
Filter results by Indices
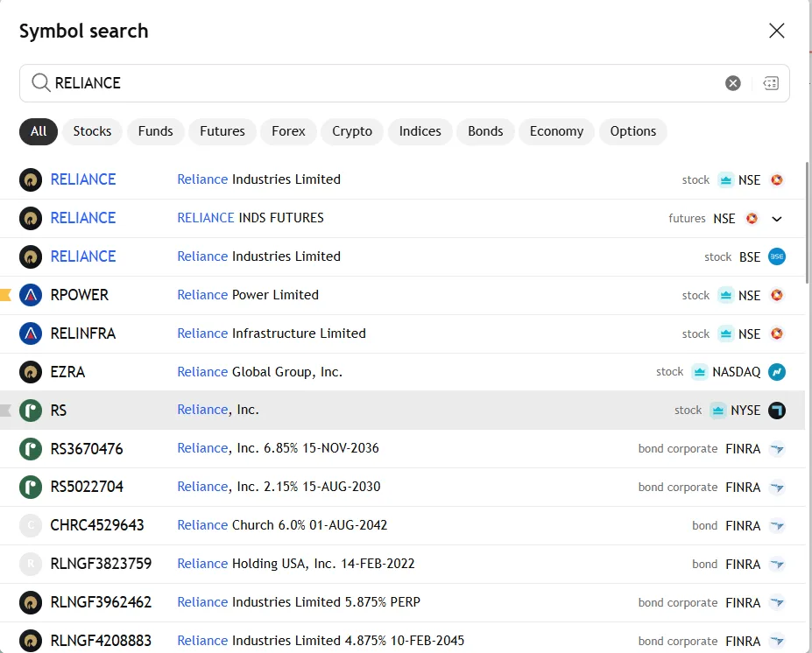point(420,131)
